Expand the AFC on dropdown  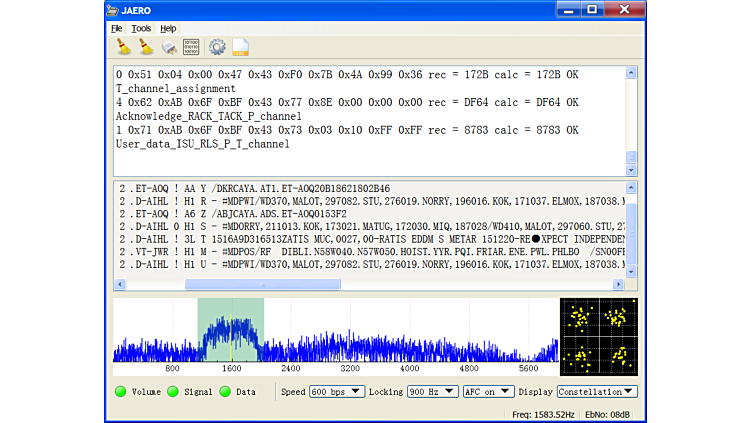[x=487, y=392]
